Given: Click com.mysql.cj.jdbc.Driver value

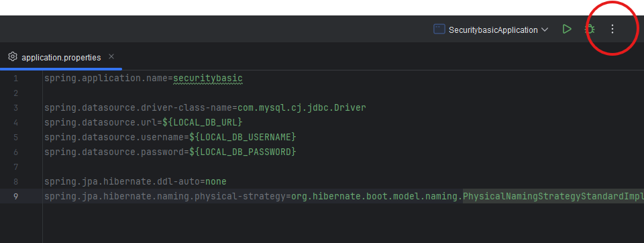Looking at the screenshot, I should 302,107.
